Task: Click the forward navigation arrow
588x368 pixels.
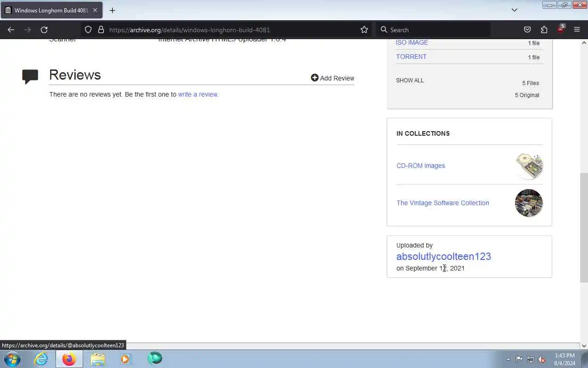Action: click(28, 29)
